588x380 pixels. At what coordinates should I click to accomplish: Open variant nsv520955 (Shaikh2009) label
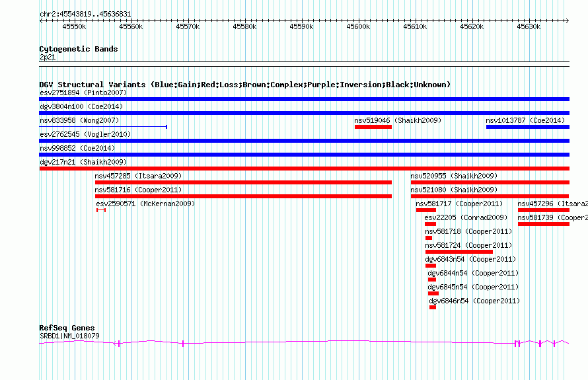click(x=454, y=176)
